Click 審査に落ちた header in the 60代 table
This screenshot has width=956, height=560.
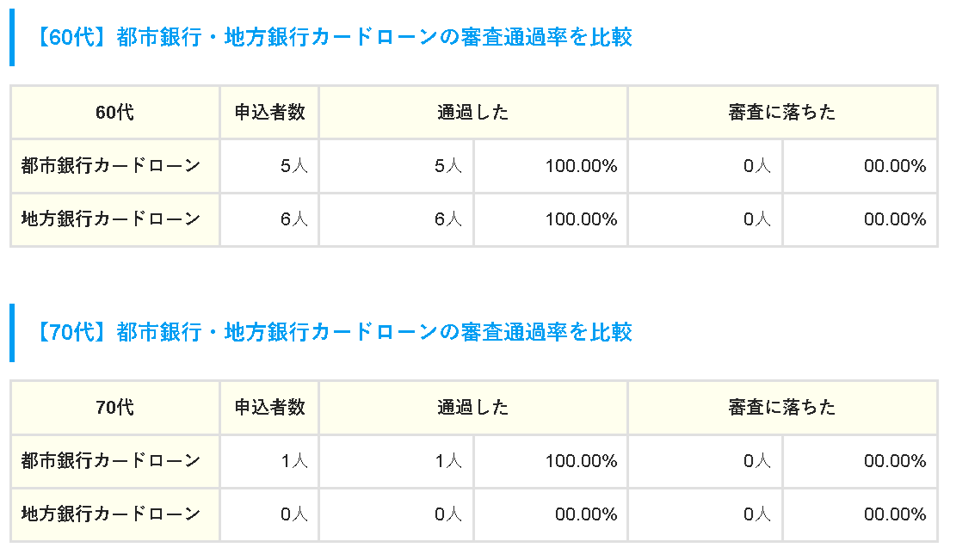781,113
